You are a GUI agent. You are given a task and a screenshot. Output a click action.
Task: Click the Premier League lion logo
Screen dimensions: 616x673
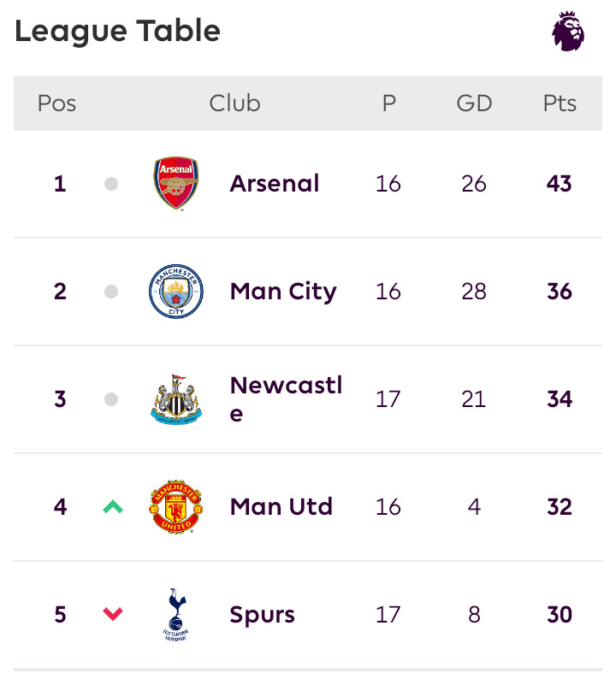(x=568, y=31)
